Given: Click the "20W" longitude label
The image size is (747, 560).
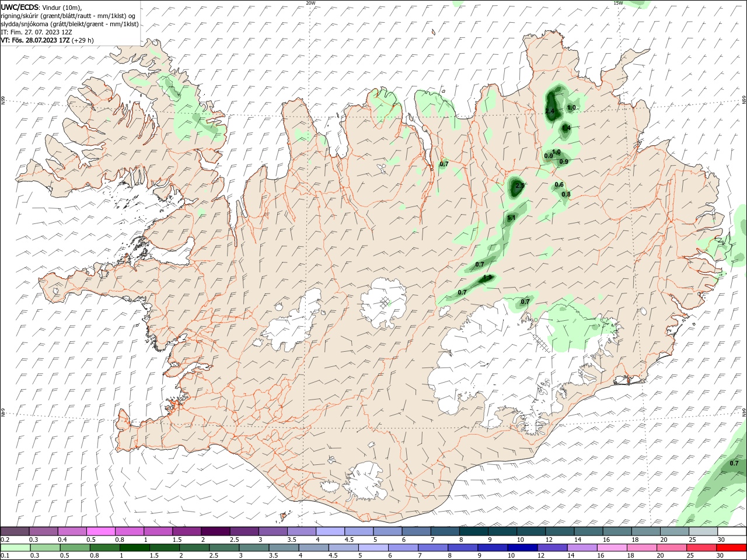Looking at the screenshot, I should 310,3.
